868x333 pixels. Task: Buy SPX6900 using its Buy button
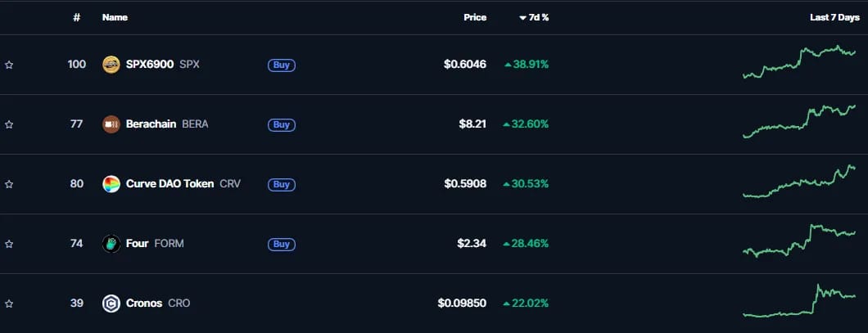point(282,65)
